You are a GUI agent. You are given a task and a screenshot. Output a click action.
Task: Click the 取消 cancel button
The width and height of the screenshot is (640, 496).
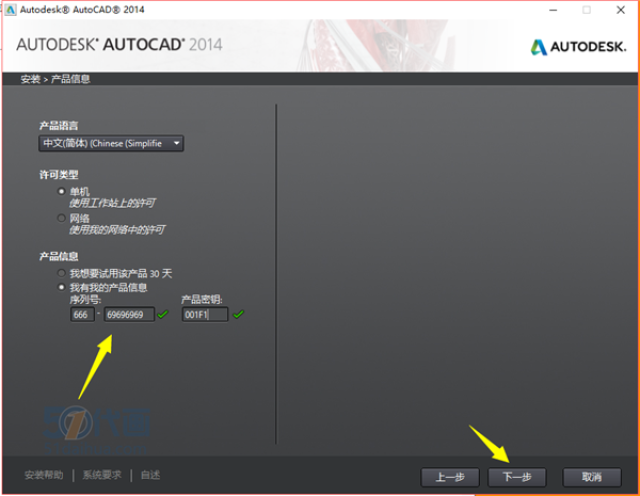592,477
